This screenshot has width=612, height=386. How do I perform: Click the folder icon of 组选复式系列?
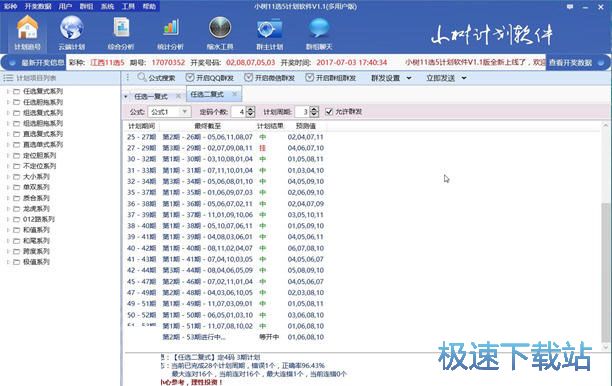point(16,113)
